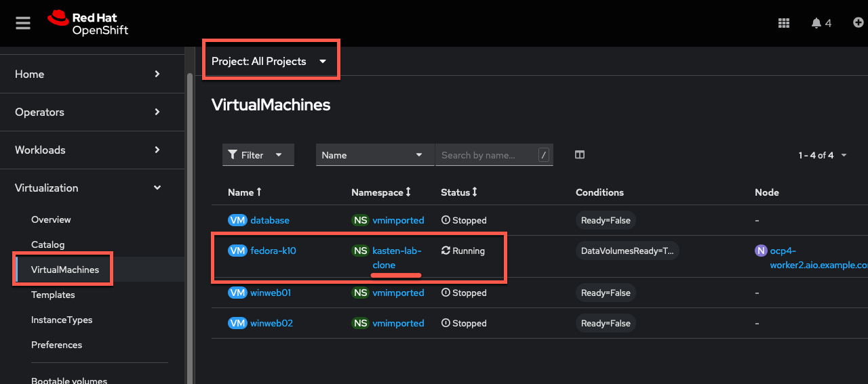Screen dimensions: 868x384
Task: Open the fedora-k10 virtual machine link
Action: click(273, 251)
